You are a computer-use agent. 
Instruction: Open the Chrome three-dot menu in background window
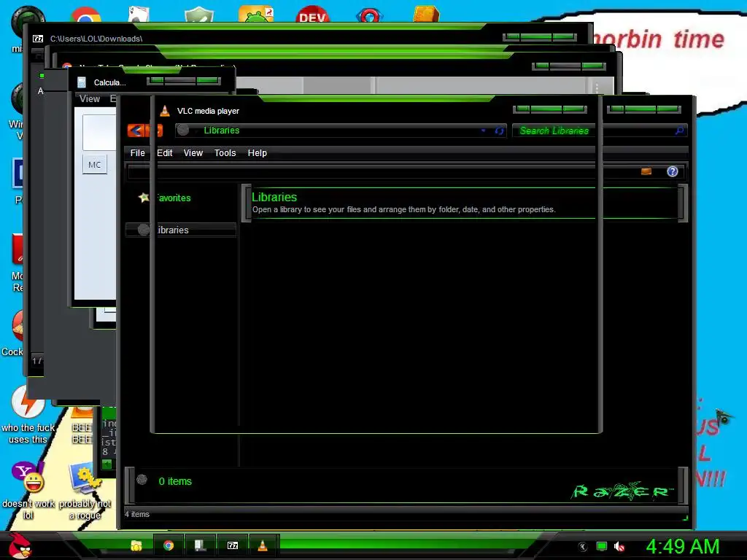click(597, 87)
